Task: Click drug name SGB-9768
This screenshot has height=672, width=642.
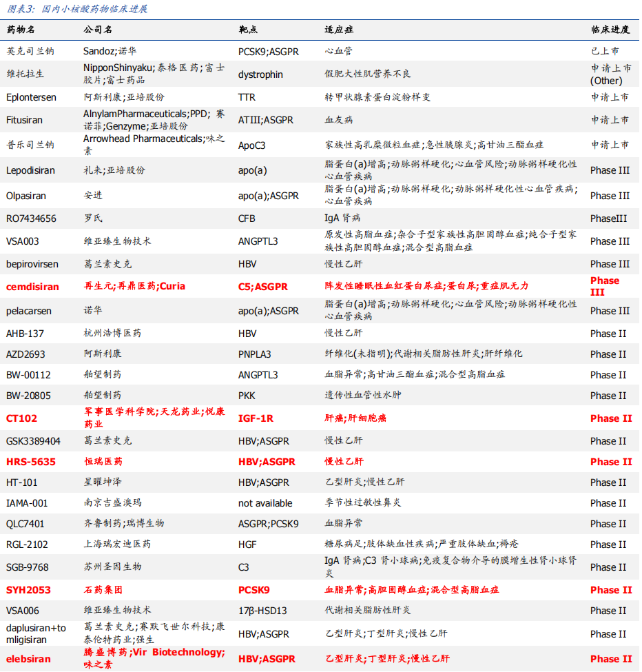Action: 28,567
